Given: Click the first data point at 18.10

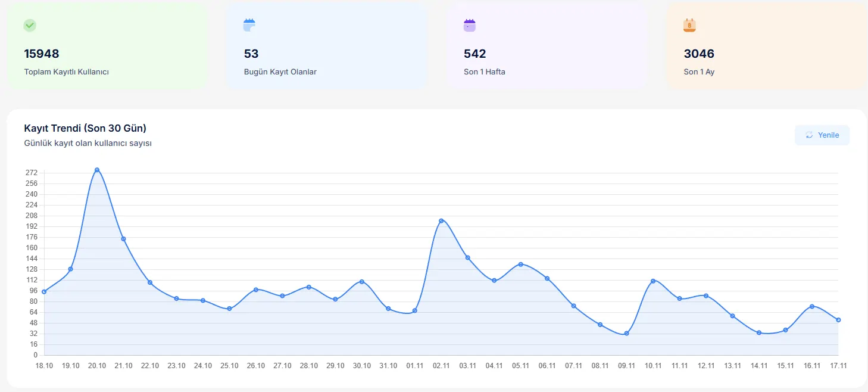Looking at the screenshot, I should 44,292.
